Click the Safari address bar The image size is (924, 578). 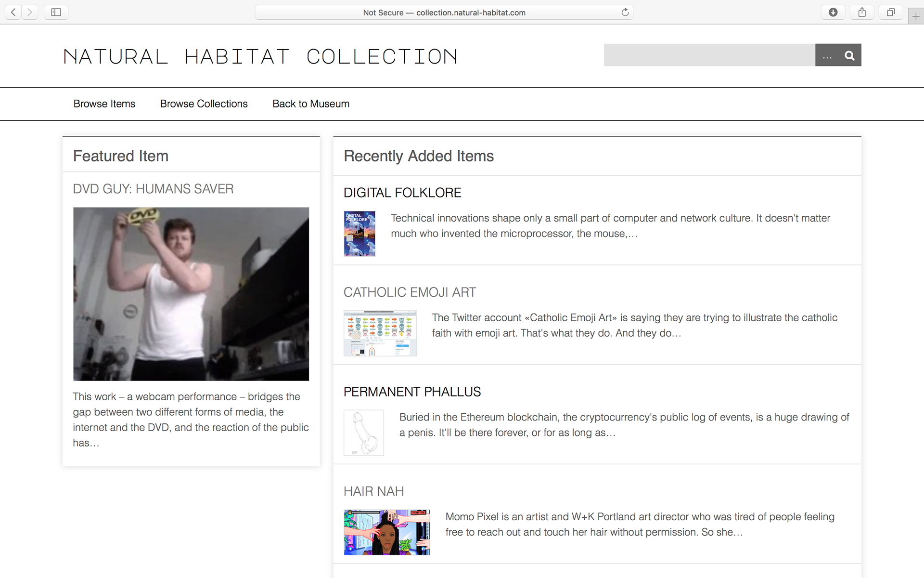444,13
